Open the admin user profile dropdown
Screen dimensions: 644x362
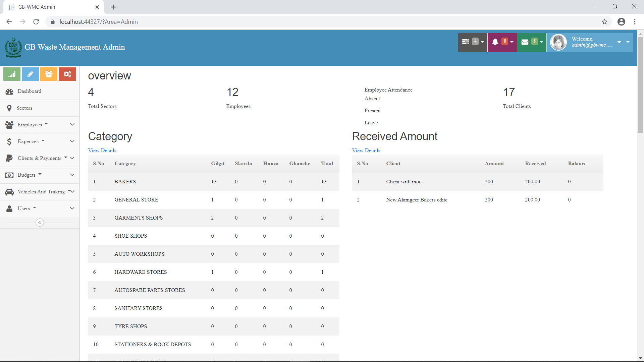pos(589,42)
